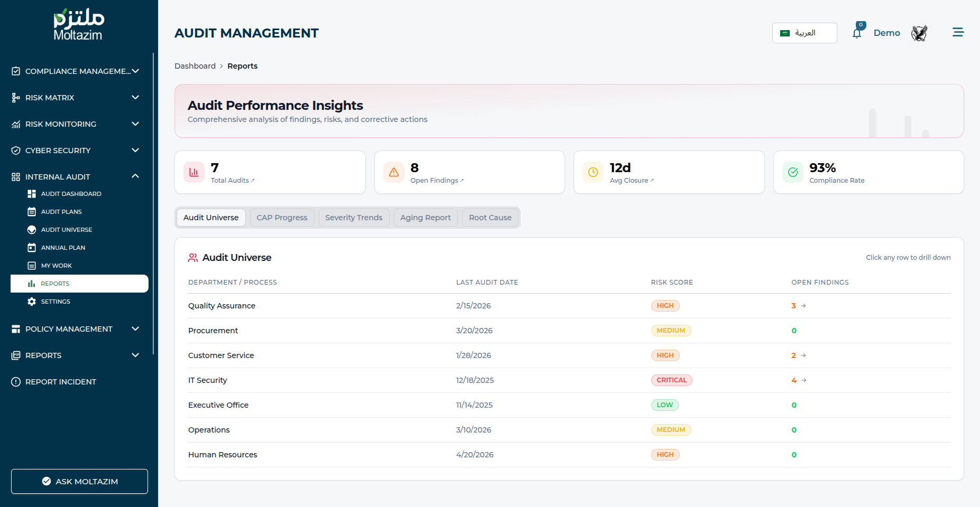This screenshot has width=980, height=507.
Task: Select the Severity Trends tab
Action: [354, 218]
